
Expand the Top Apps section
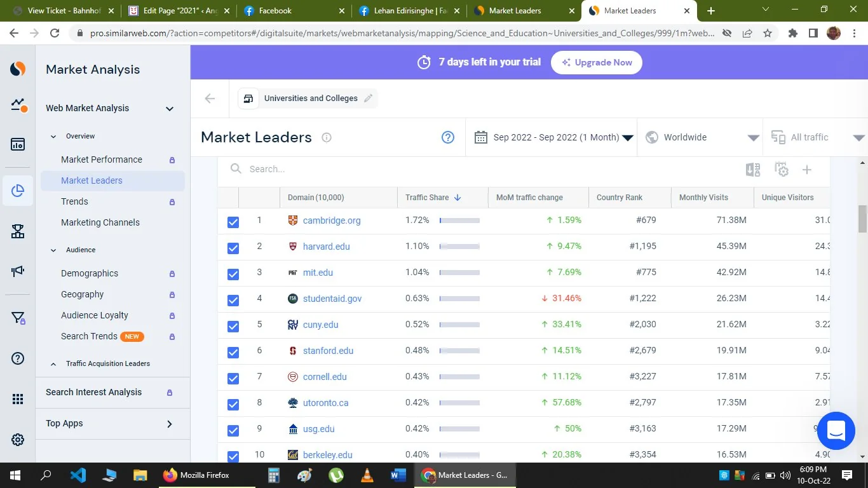[169, 424]
